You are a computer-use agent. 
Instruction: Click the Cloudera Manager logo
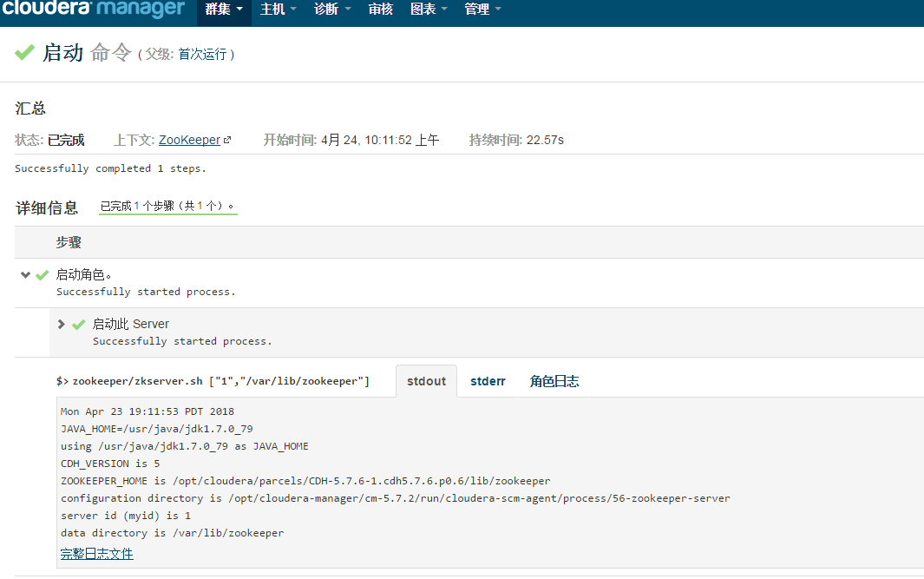(93, 9)
